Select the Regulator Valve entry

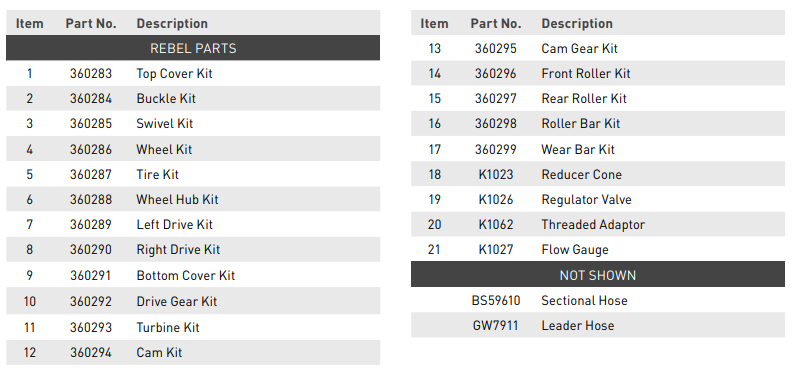pos(586,199)
